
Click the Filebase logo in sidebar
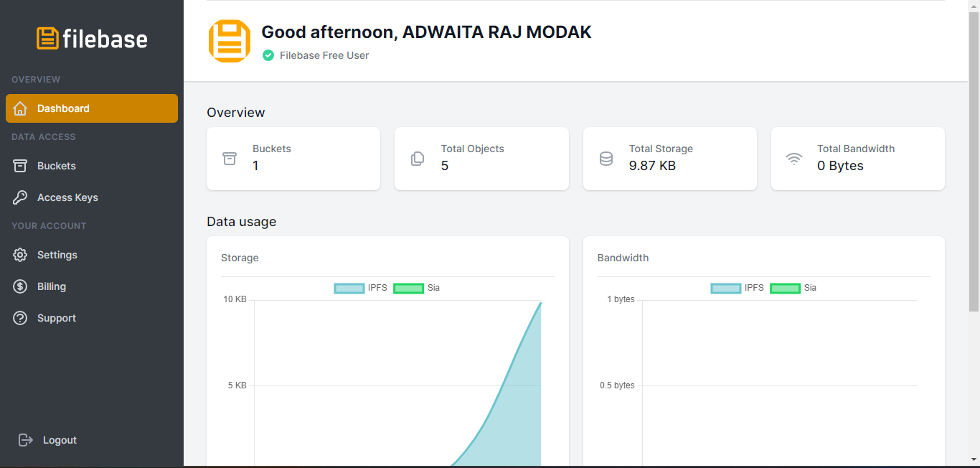pos(92,38)
